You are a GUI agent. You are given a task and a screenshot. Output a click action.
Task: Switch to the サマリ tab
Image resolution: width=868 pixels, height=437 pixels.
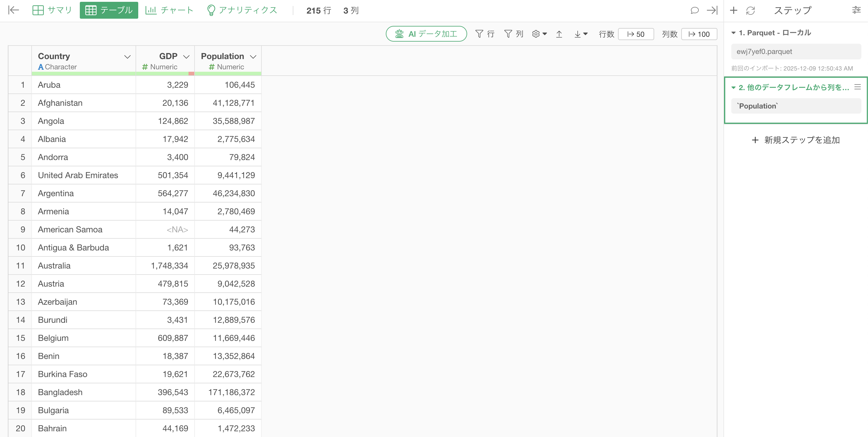click(52, 10)
